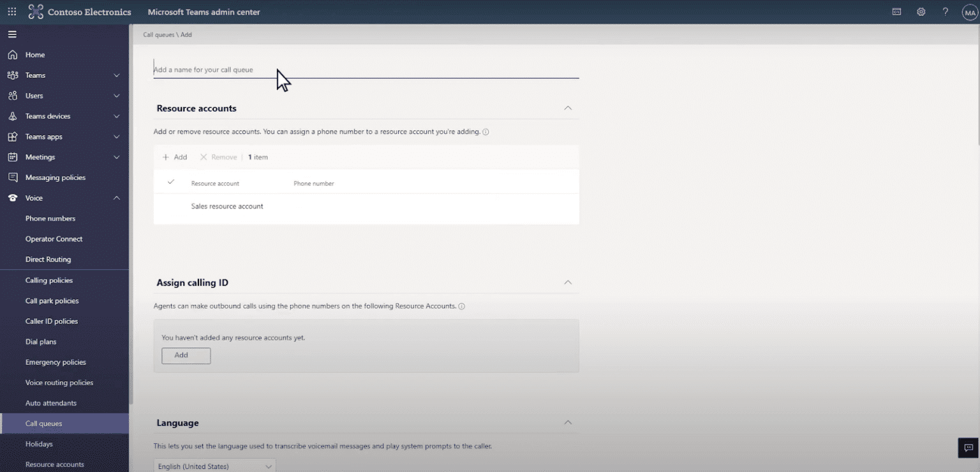This screenshot has height=472, width=980.
Task: Open Messaging policies from the sidebar
Action: (x=56, y=177)
